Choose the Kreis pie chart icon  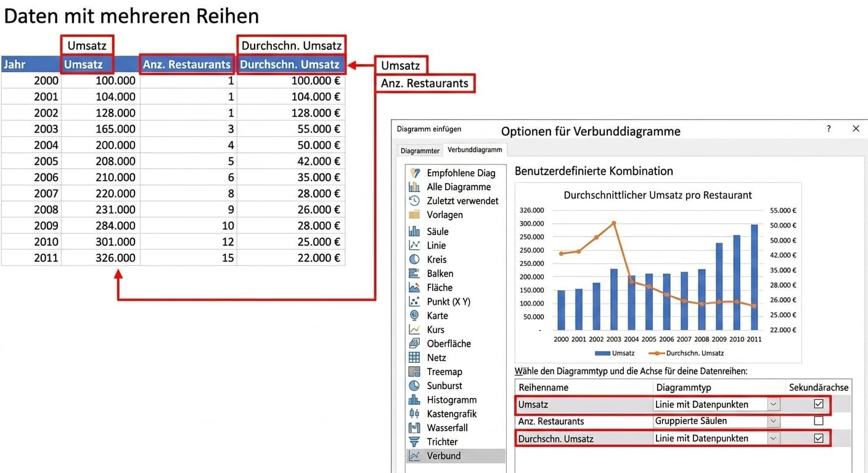point(414,259)
